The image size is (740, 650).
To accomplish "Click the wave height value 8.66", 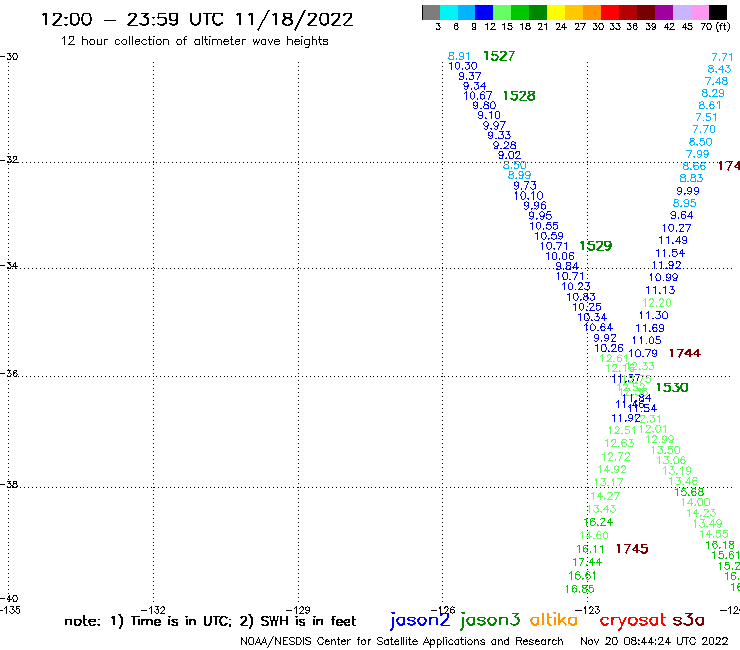I will point(694,166).
